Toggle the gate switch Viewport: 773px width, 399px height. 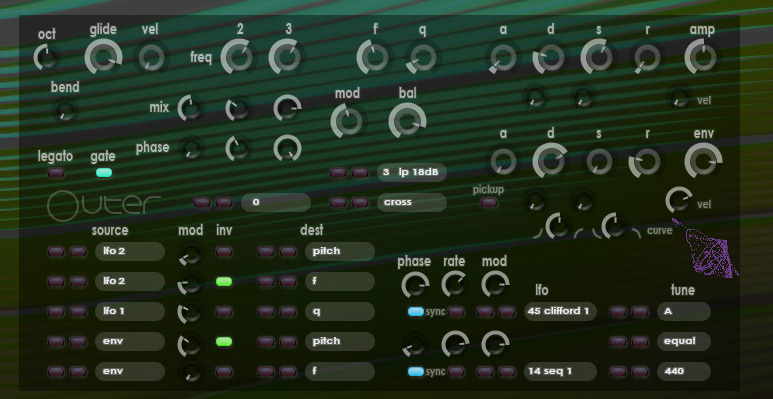[x=104, y=173]
